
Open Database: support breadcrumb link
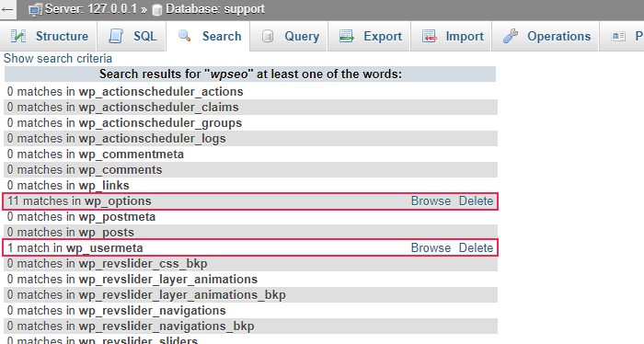pyautogui.click(x=215, y=9)
